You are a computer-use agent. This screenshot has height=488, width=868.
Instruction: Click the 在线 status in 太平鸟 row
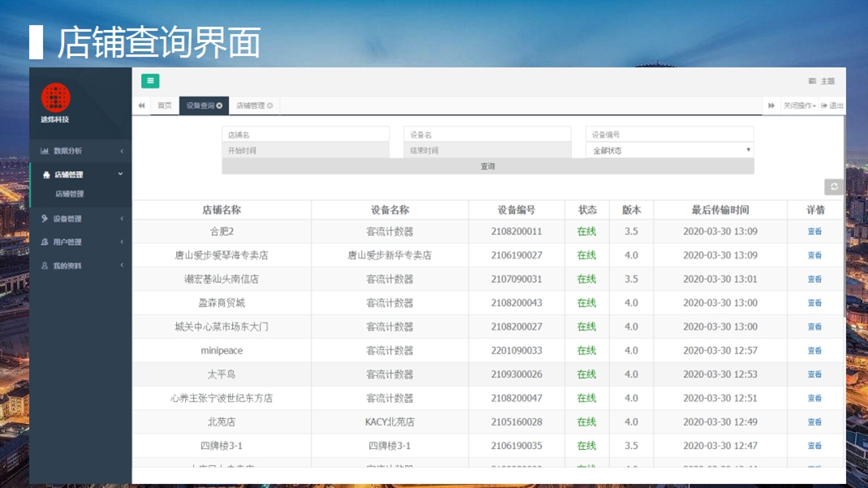click(x=587, y=375)
